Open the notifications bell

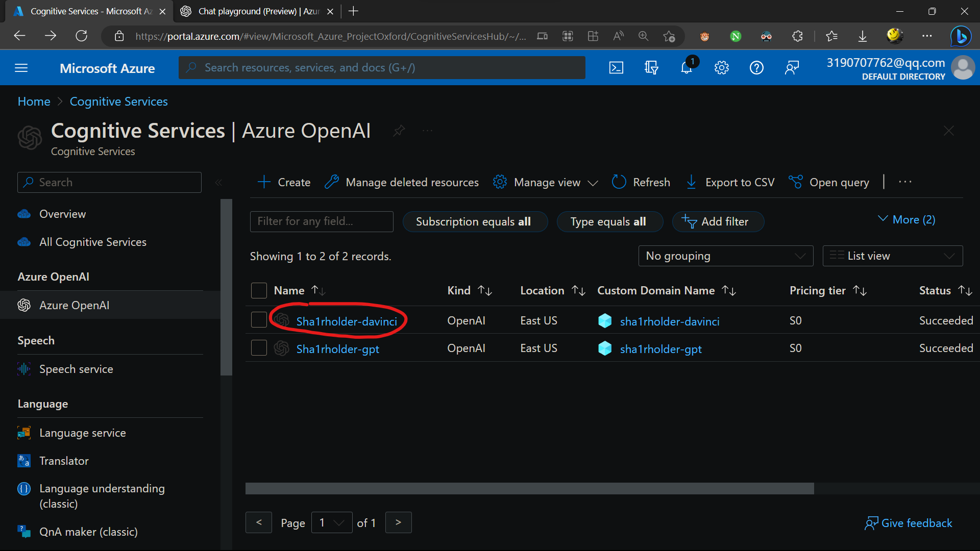[687, 67]
